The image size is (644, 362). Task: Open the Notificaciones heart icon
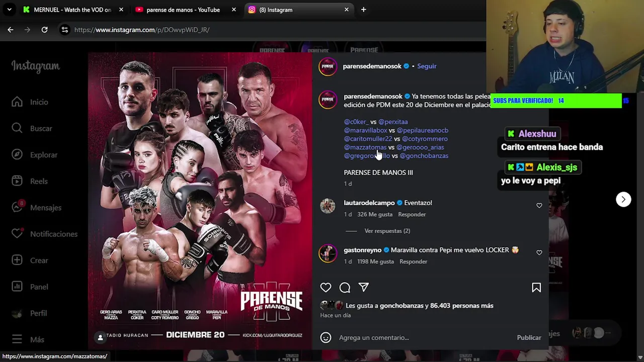(17, 234)
